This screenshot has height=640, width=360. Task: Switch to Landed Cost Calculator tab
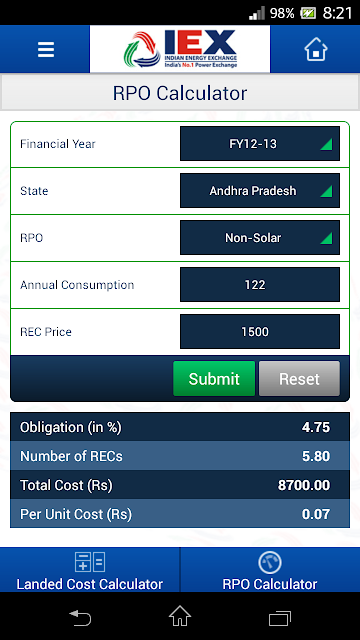tap(90, 570)
